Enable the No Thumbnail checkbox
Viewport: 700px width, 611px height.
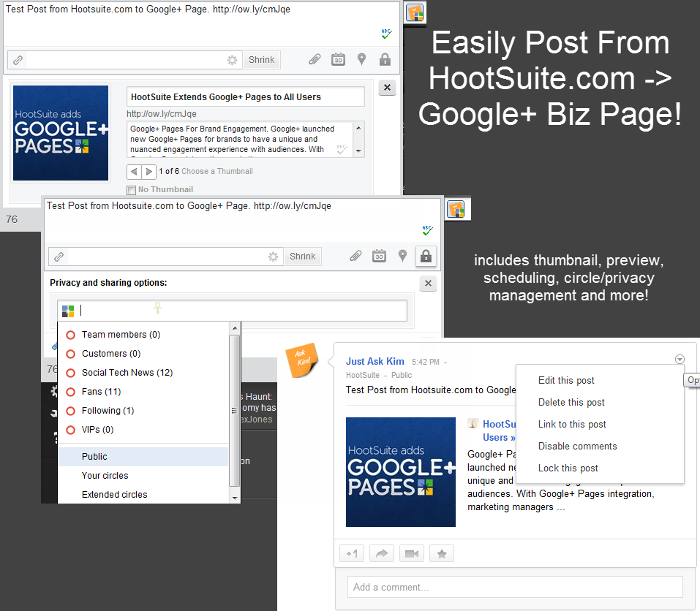[x=131, y=190]
